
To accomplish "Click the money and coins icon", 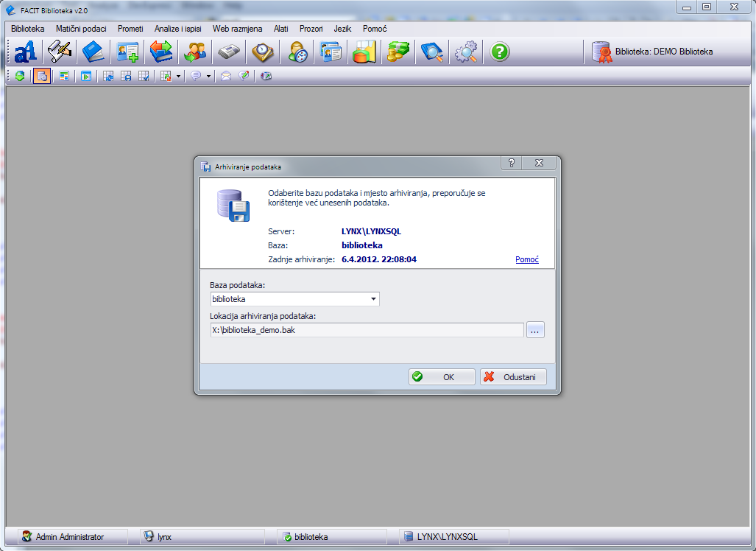I will 398,52.
